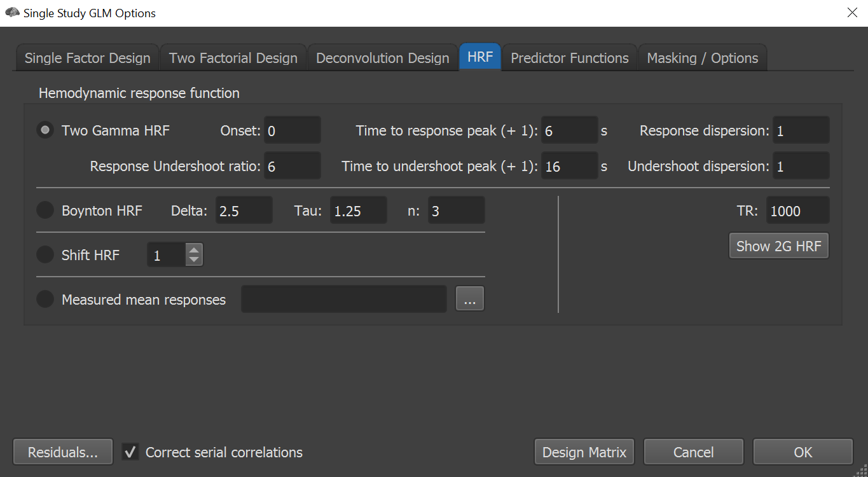Viewport: 868px width, 477px height.
Task: Open the Deconvolution Design tab
Action: [382, 58]
